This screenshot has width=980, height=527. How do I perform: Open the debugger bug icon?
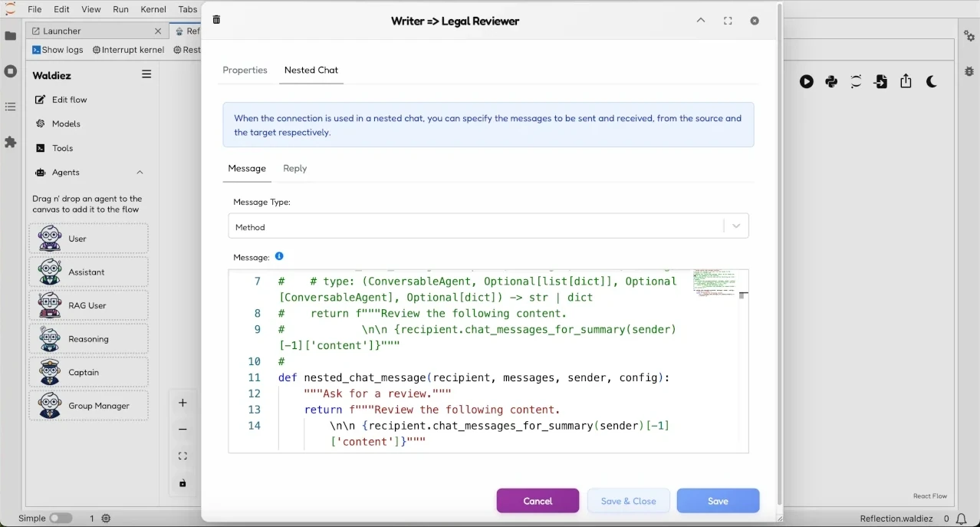(968, 71)
